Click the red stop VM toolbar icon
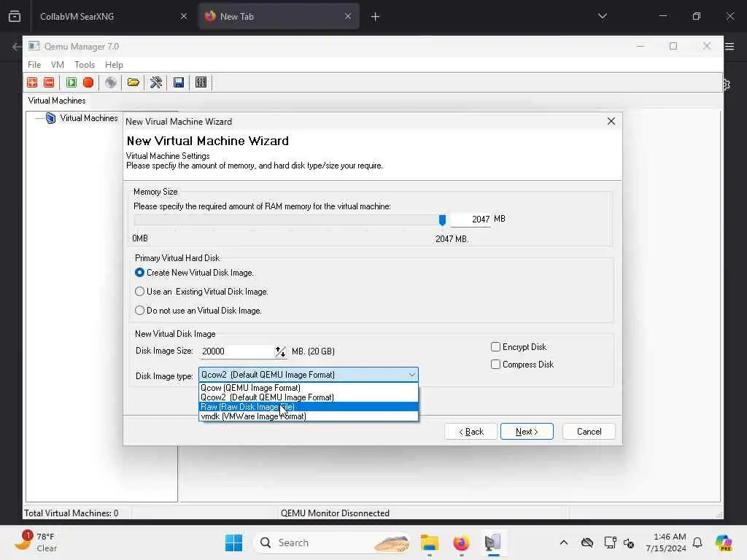747x560 pixels. pyautogui.click(x=88, y=82)
